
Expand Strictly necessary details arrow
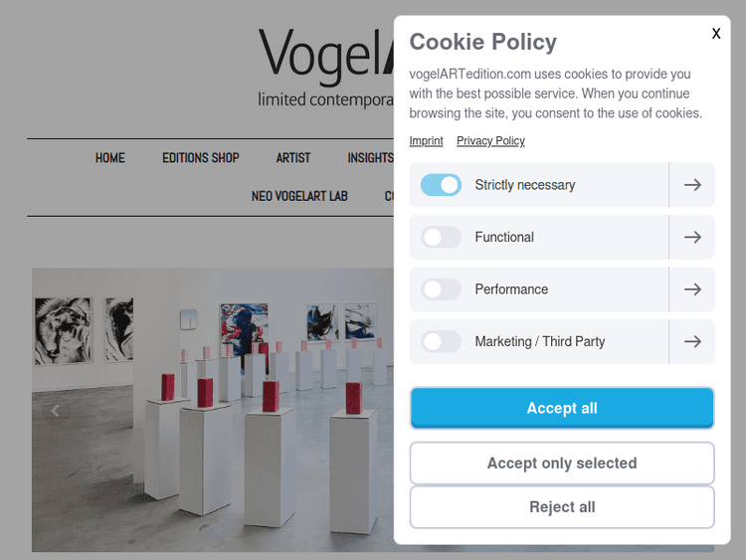tap(692, 185)
